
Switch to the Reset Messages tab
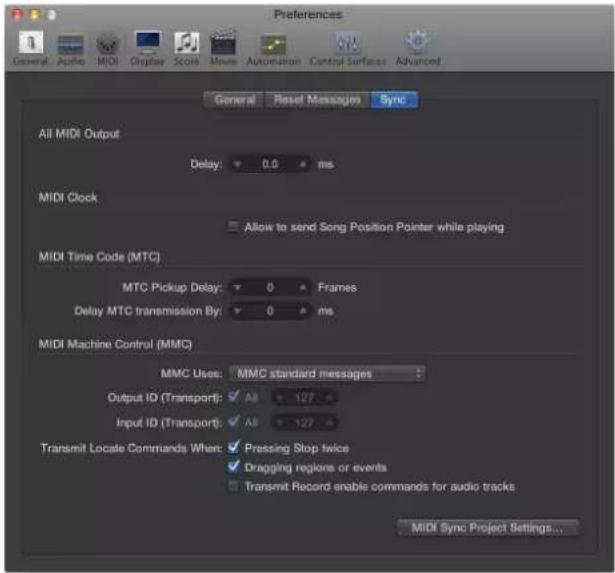(317, 100)
